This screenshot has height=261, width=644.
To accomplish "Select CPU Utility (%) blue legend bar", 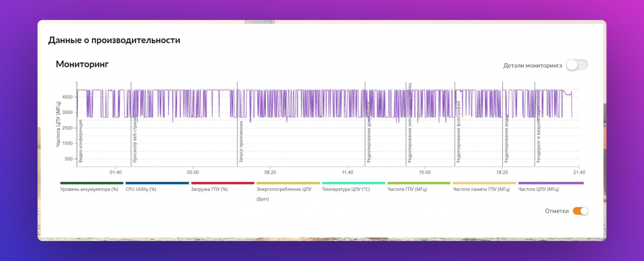I will tap(157, 183).
